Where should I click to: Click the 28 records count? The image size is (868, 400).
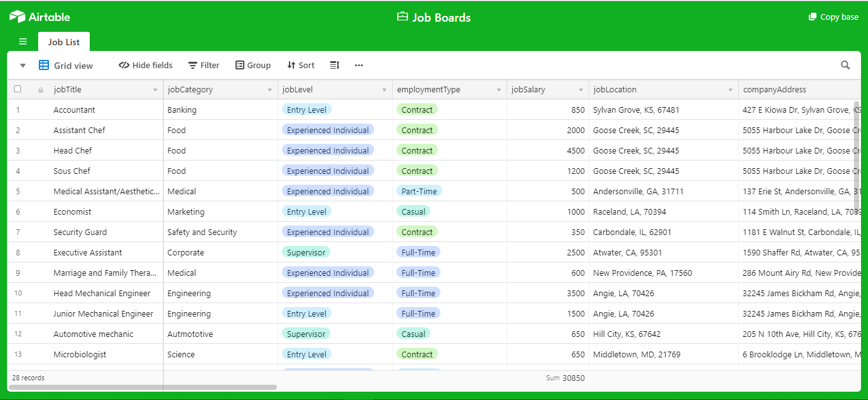click(28, 378)
